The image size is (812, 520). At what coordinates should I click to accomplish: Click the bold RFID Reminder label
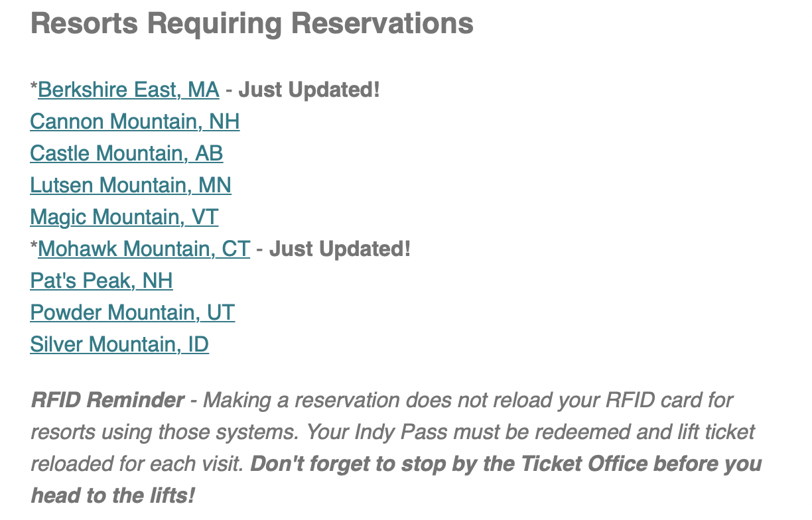click(x=107, y=401)
